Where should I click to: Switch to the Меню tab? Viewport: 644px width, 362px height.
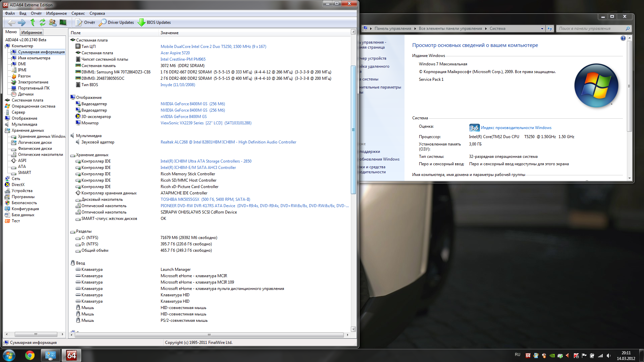(x=11, y=32)
